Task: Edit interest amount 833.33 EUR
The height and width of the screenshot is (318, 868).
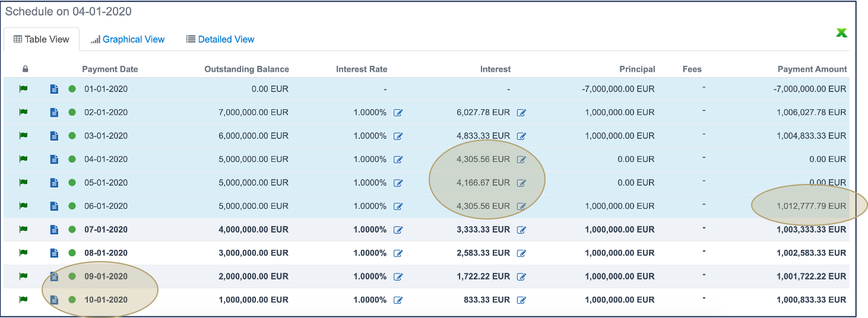Action: coord(521,300)
